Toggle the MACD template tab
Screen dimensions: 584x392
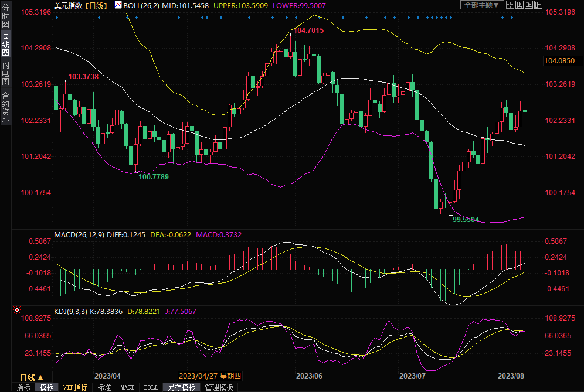127,387
